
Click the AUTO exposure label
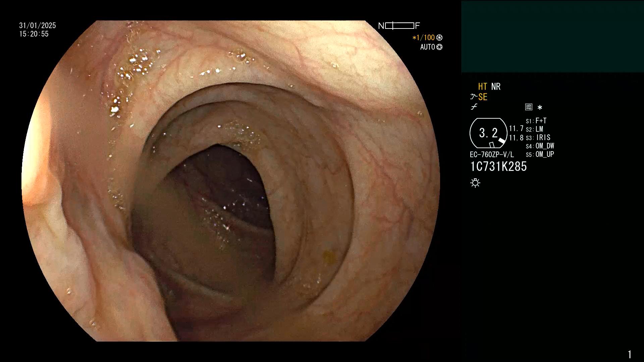[x=428, y=47]
